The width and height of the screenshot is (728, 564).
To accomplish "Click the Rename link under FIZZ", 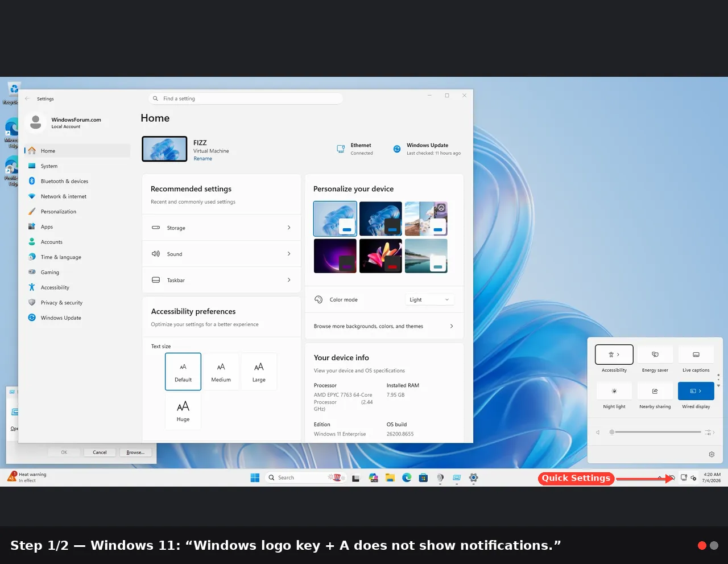I will click(202, 159).
